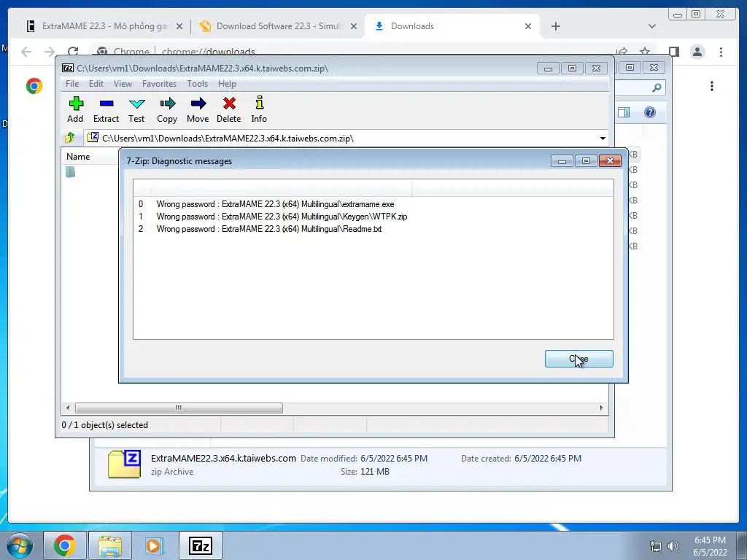Open the Downloads page three-dot menu
The height and width of the screenshot is (560, 747).
pyautogui.click(x=712, y=86)
